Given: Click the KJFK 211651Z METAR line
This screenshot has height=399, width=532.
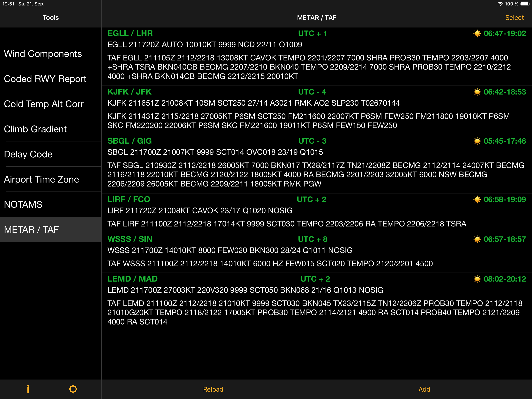Looking at the screenshot, I should pyautogui.click(x=254, y=103).
